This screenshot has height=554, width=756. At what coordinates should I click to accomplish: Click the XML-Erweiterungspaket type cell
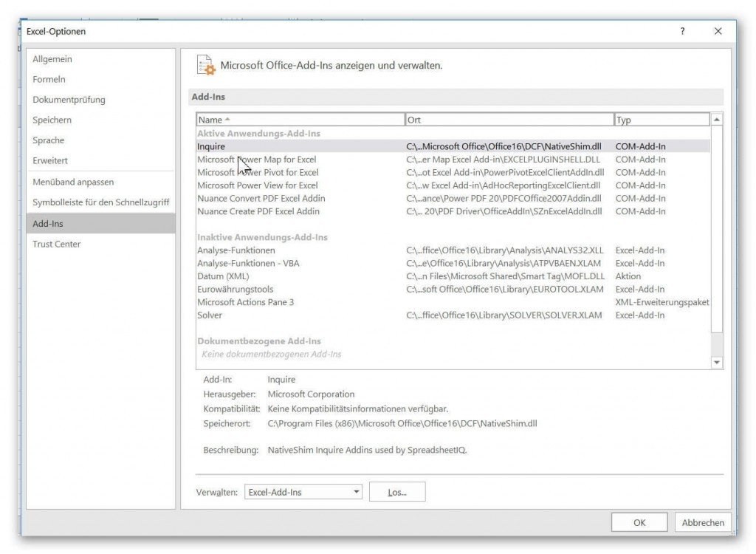coord(662,302)
